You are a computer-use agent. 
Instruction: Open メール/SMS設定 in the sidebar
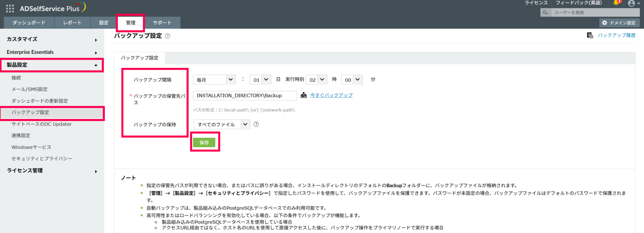(x=29, y=89)
